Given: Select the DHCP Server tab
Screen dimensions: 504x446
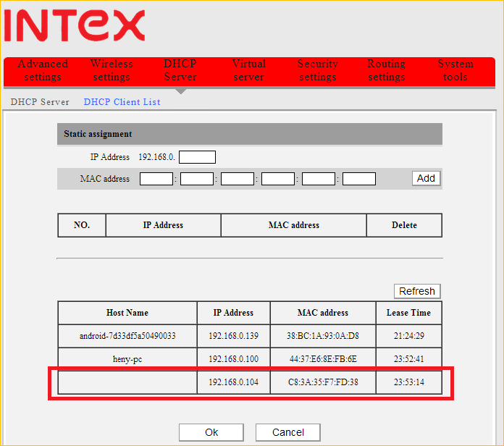Looking at the screenshot, I should pyautogui.click(x=180, y=70).
